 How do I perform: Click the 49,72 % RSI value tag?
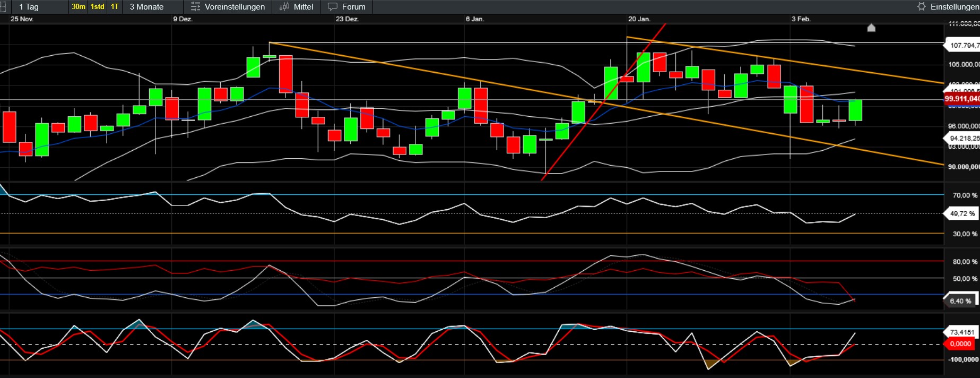point(962,214)
